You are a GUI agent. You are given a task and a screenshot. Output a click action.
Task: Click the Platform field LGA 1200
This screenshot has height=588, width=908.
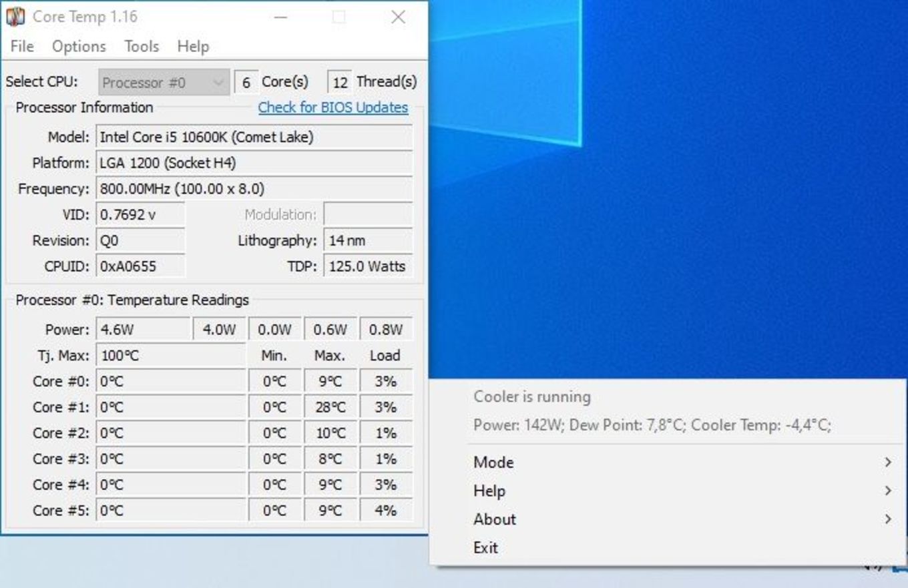pyautogui.click(x=254, y=163)
